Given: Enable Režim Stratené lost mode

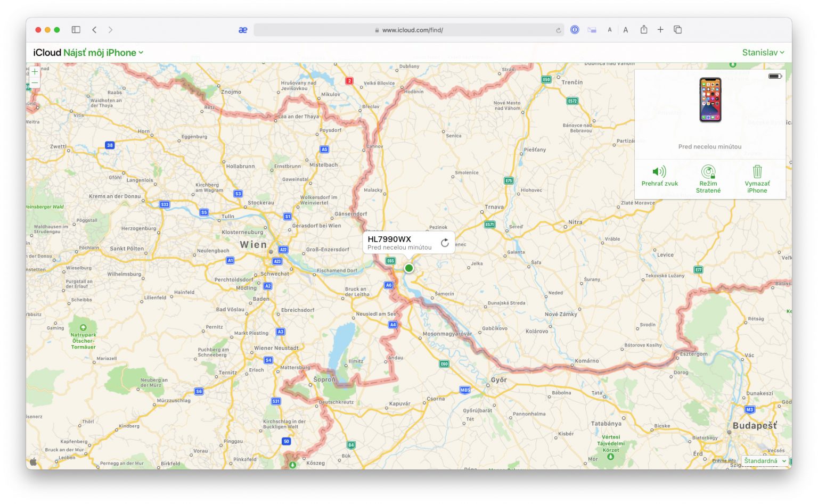Looking at the screenshot, I should click(x=708, y=179).
